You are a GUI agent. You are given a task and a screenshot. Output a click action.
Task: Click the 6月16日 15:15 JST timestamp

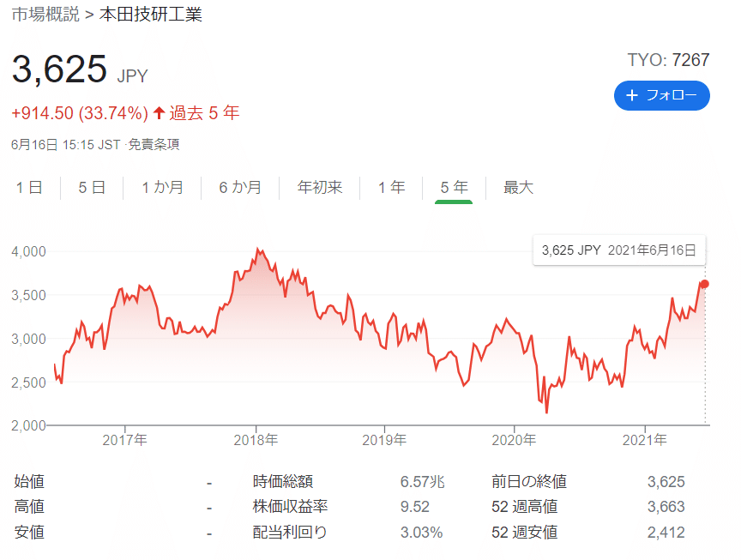pyautogui.click(x=66, y=145)
